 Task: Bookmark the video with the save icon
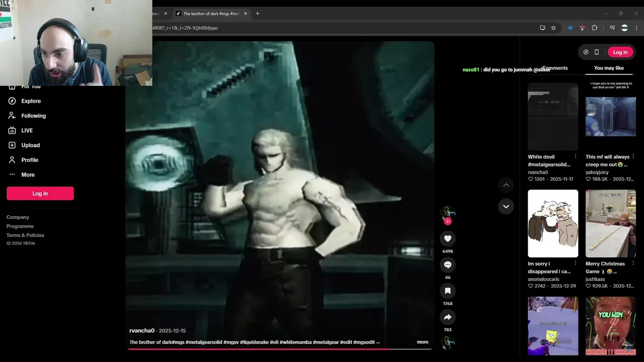click(x=447, y=291)
